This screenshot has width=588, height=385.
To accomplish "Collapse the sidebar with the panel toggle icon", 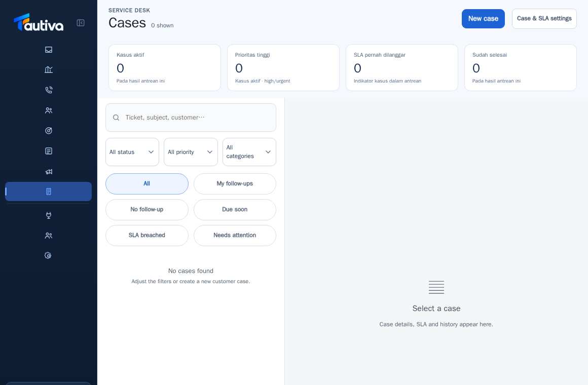I will point(81,23).
